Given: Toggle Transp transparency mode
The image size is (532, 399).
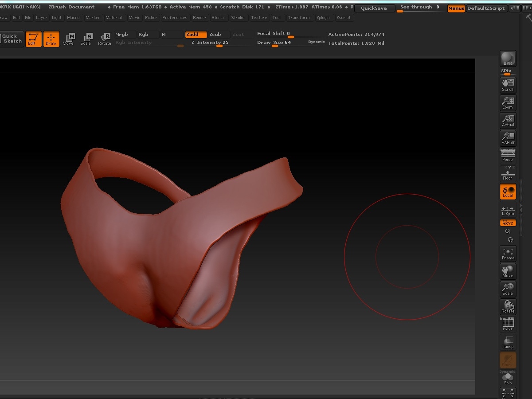Looking at the screenshot, I should (x=508, y=342).
